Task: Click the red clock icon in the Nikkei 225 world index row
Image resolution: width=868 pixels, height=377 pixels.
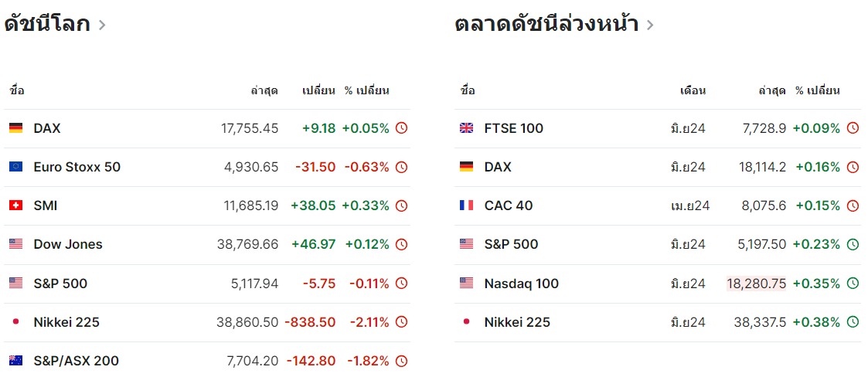Action: (x=401, y=322)
